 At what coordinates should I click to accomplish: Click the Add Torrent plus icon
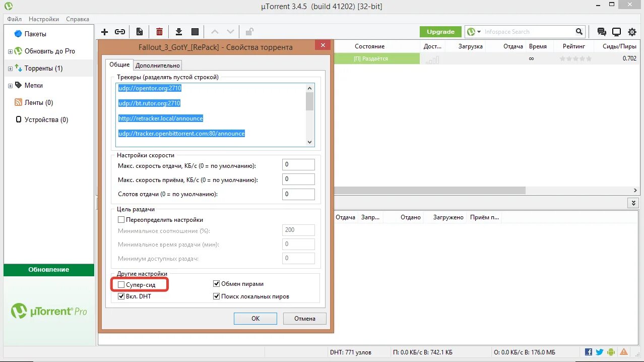[x=105, y=32]
